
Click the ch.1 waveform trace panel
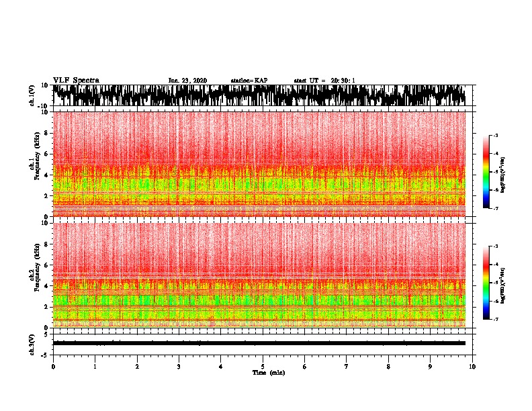263,95
